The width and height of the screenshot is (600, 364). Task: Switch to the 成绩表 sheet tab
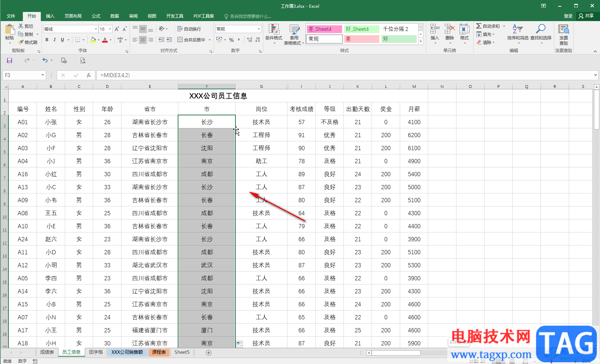click(47, 352)
